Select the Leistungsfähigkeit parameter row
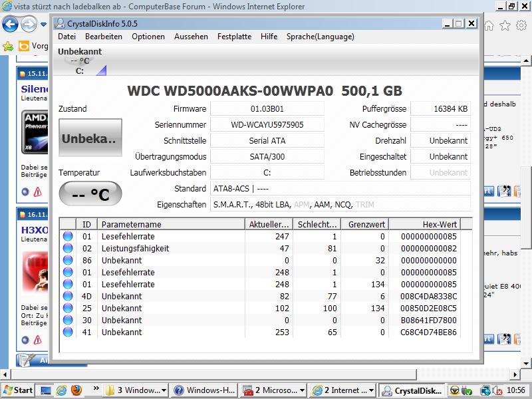This screenshot has width=532, height=399. coord(260,248)
